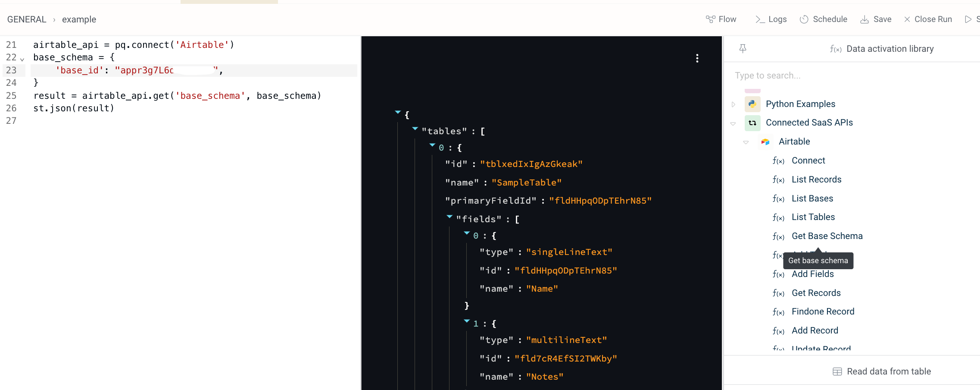Select the Get Base Schema function
The height and width of the screenshot is (390, 980).
827,236
